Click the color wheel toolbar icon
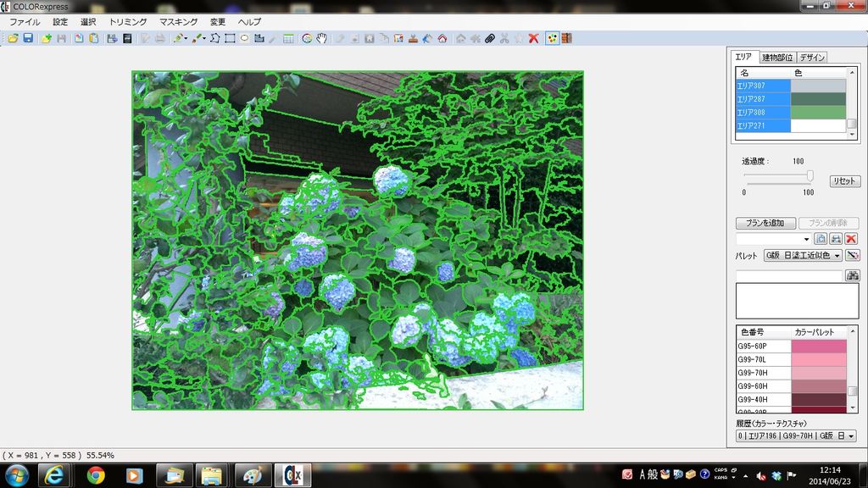 pos(307,38)
